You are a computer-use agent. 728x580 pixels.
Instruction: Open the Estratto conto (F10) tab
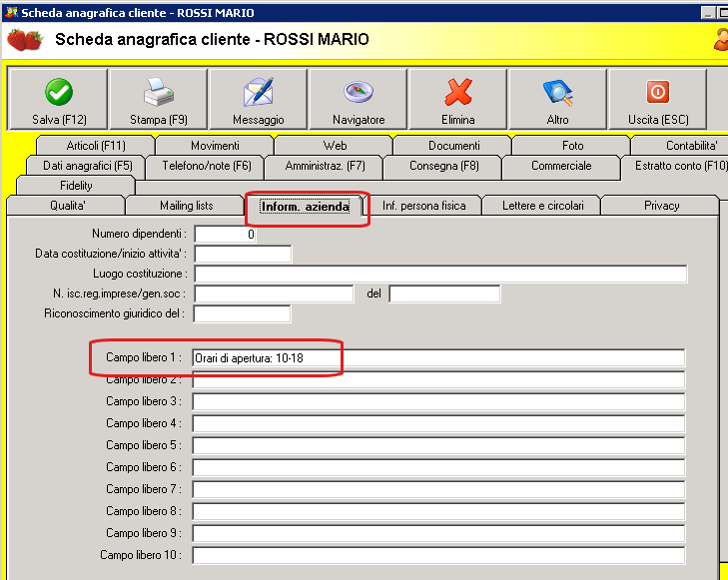675,166
